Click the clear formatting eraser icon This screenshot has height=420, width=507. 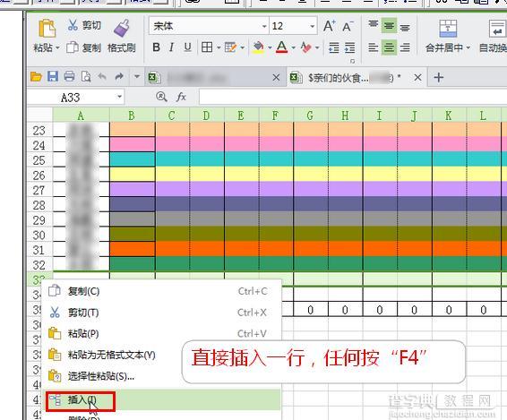pos(305,47)
